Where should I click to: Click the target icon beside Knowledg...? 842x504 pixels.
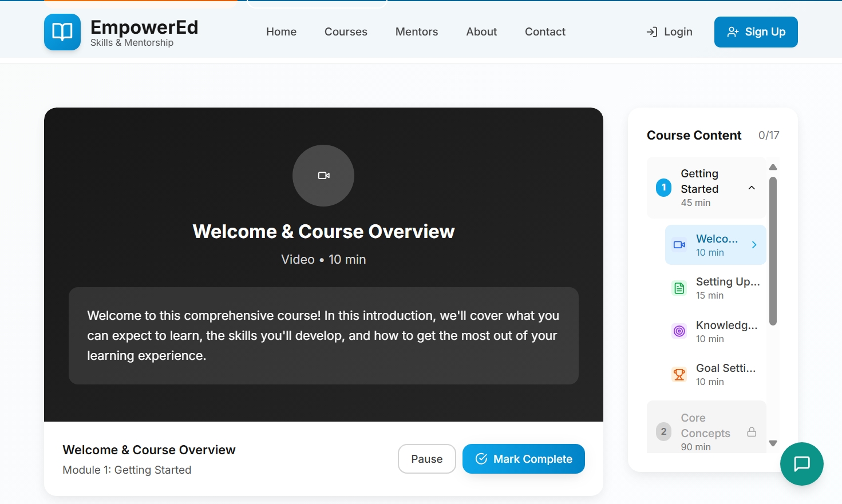679,331
